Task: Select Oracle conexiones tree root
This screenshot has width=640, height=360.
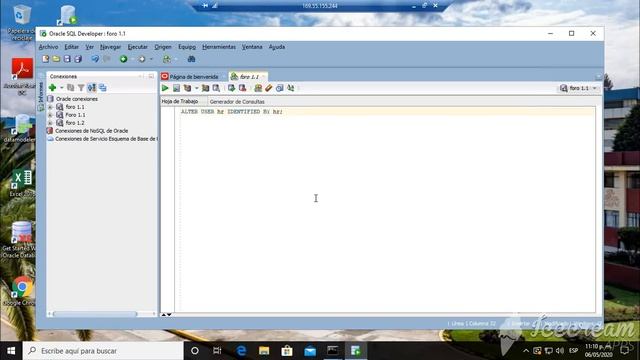Action: tap(77, 99)
